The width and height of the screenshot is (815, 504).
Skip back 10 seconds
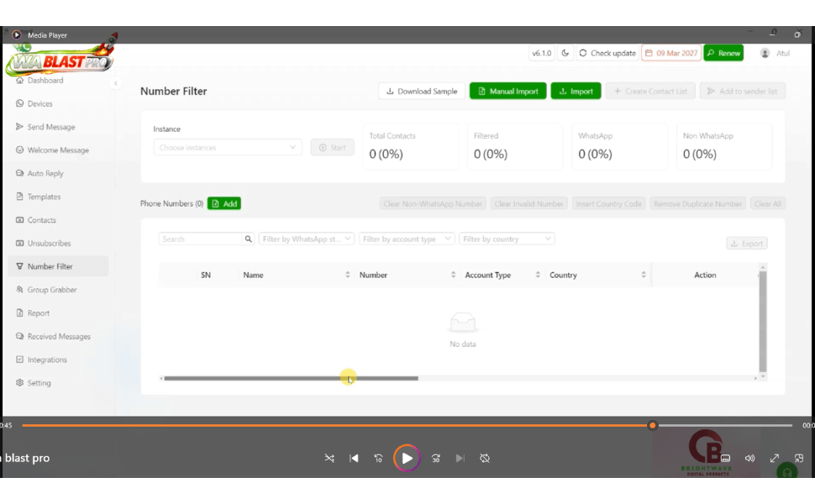pos(378,459)
